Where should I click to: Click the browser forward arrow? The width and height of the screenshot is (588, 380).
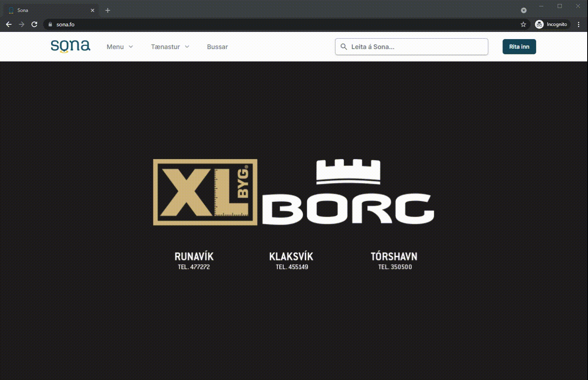22,24
